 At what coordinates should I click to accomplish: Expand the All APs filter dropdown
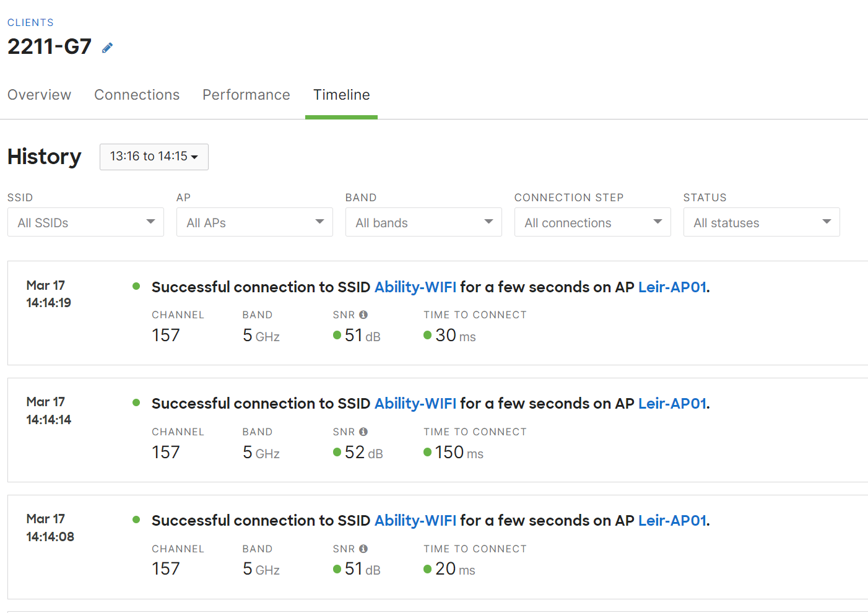(254, 222)
